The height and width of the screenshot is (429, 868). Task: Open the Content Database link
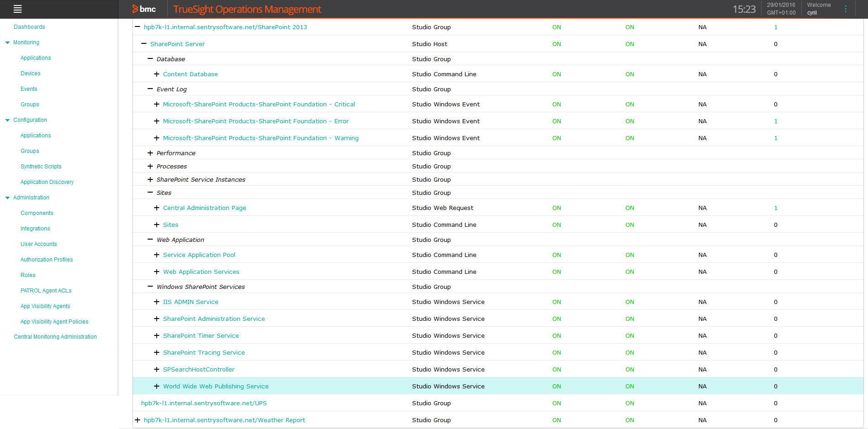191,74
